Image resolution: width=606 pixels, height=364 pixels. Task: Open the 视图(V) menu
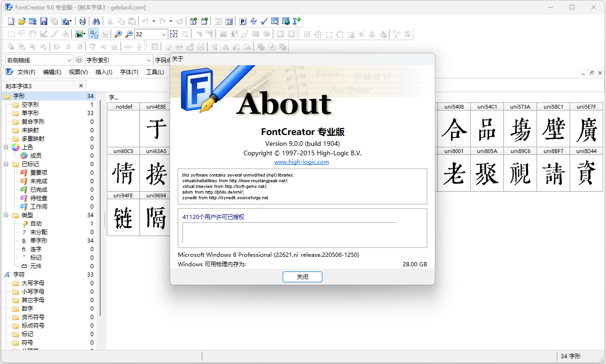point(78,72)
